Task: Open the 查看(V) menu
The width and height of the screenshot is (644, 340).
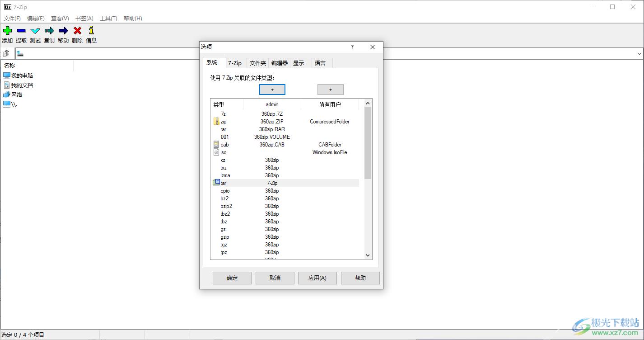Action: click(x=60, y=19)
